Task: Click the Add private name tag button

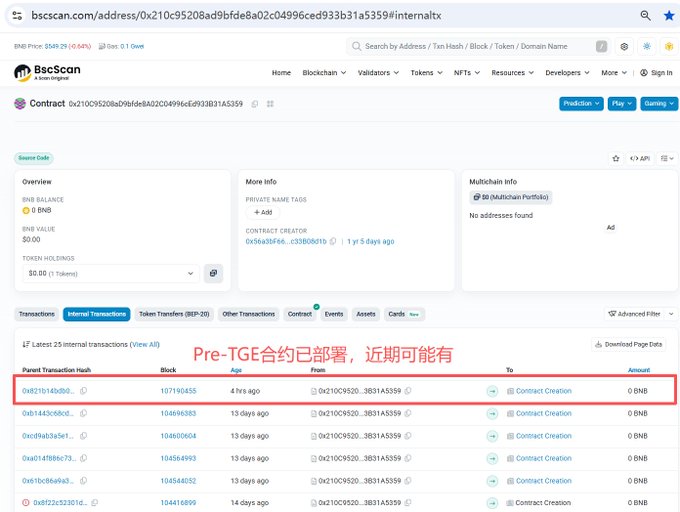Action: click(263, 212)
